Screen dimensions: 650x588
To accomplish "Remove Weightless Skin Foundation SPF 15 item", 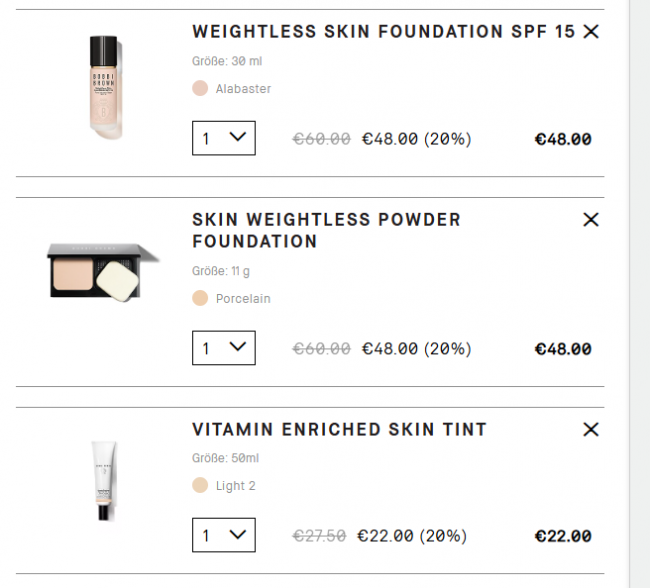I will [591, 32].
